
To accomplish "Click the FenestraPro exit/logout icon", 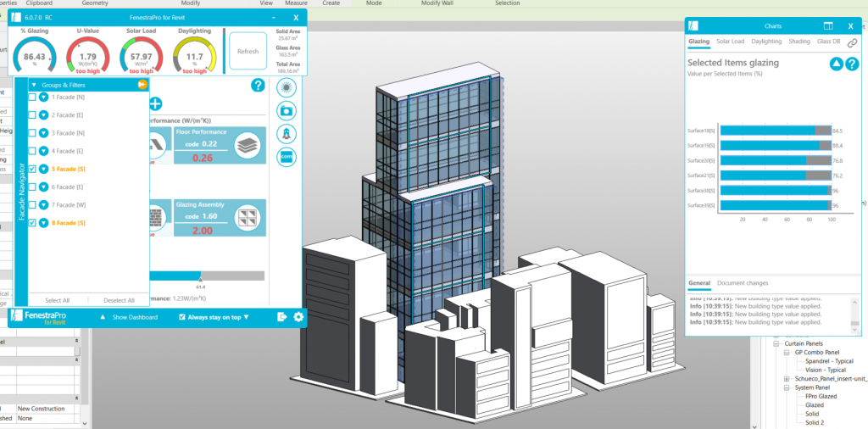I will [282, 316].
